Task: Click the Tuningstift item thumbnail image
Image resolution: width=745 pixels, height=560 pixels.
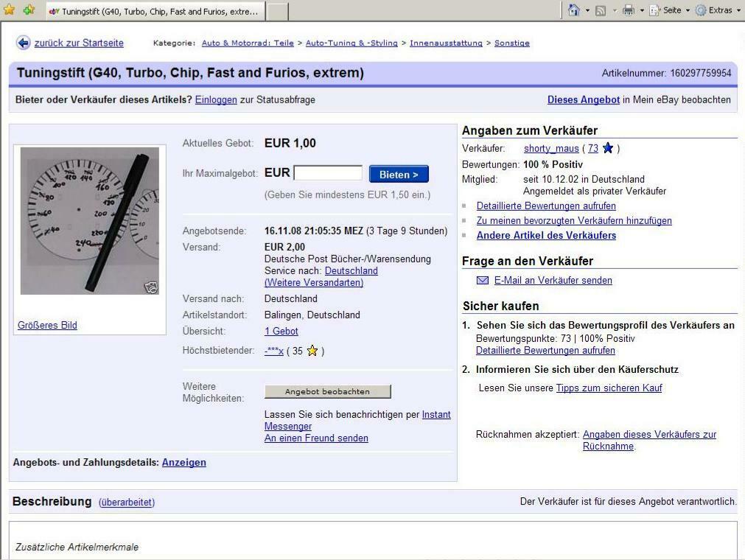Action: (x=89, y=220)
